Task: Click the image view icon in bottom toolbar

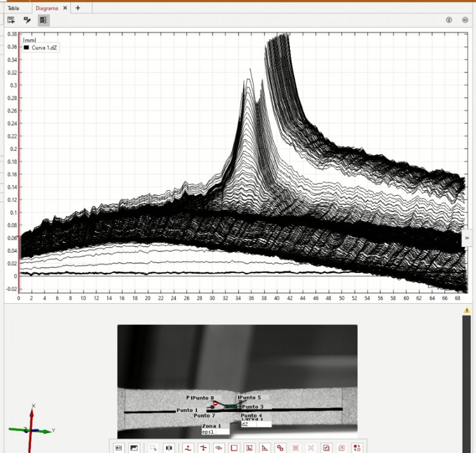Action: click(134, 448)
